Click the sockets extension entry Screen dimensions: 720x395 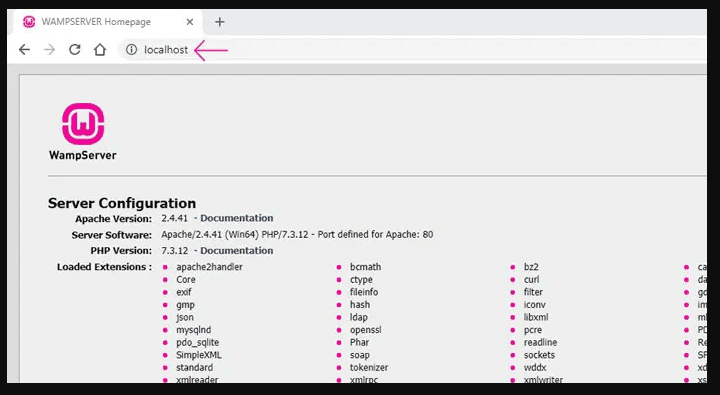[x=540, y=355]
